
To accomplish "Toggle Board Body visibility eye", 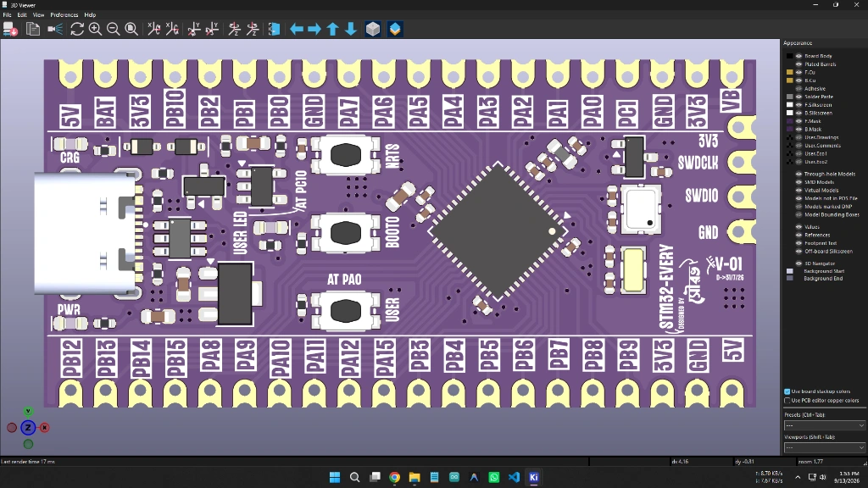I will 798,56.
